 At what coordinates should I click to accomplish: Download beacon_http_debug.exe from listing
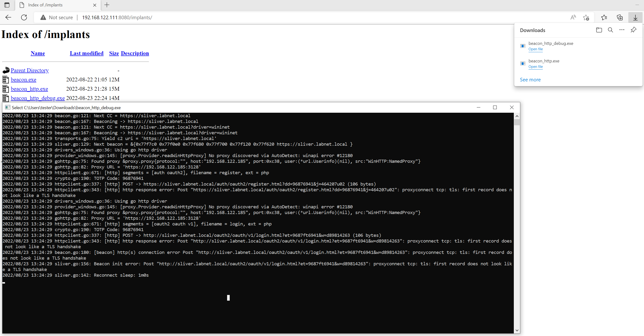click(x=38, y=98)
